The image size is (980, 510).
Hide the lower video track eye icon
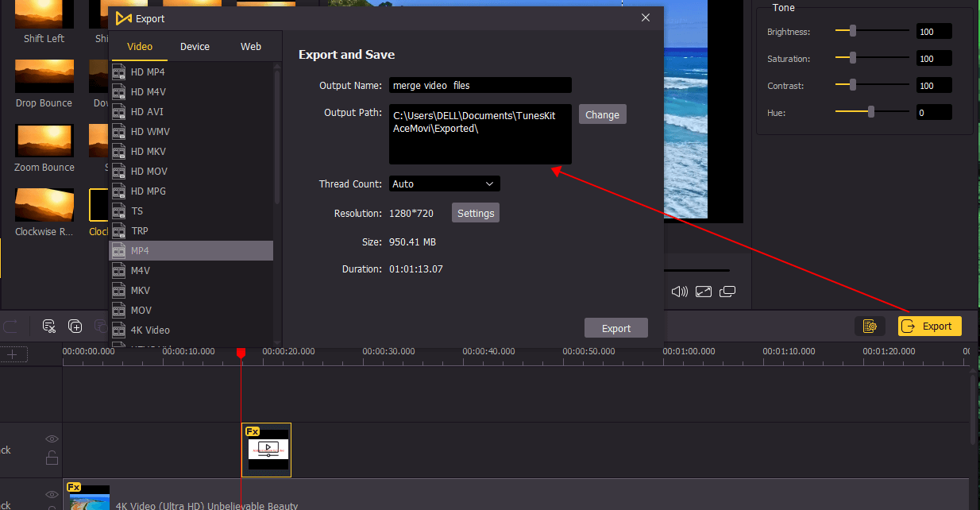52,494
